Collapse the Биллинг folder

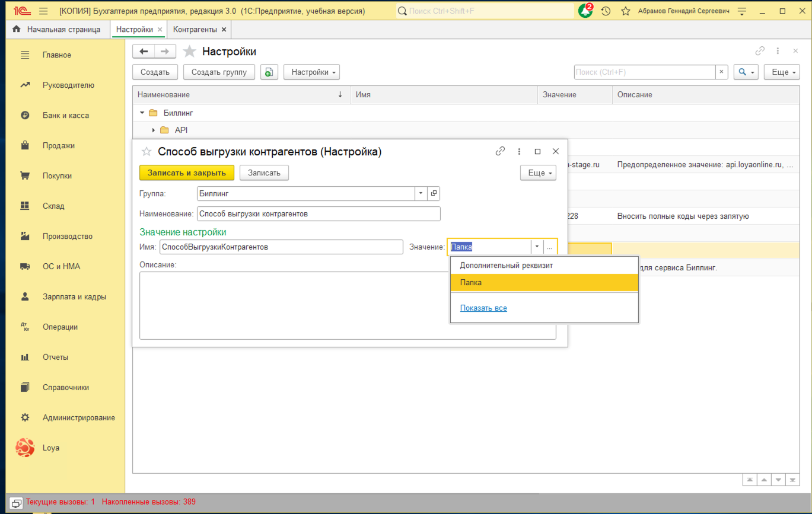pos(142,113)
